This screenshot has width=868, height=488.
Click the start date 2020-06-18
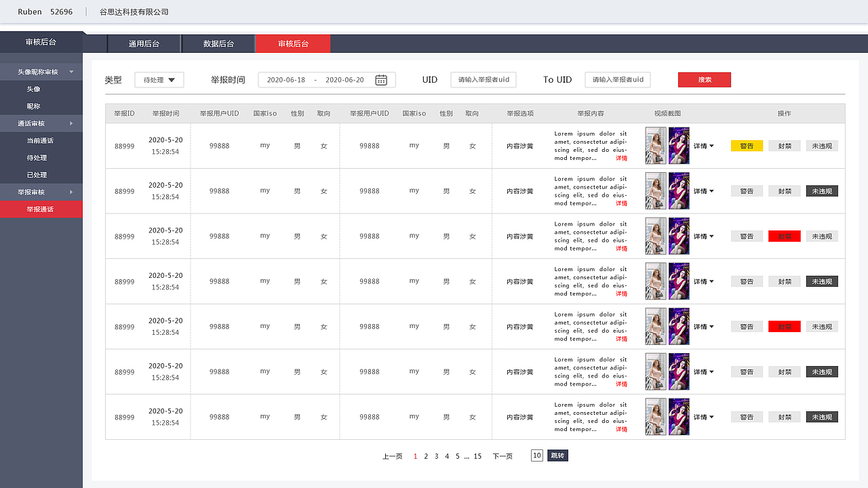(x=286, y=80)
